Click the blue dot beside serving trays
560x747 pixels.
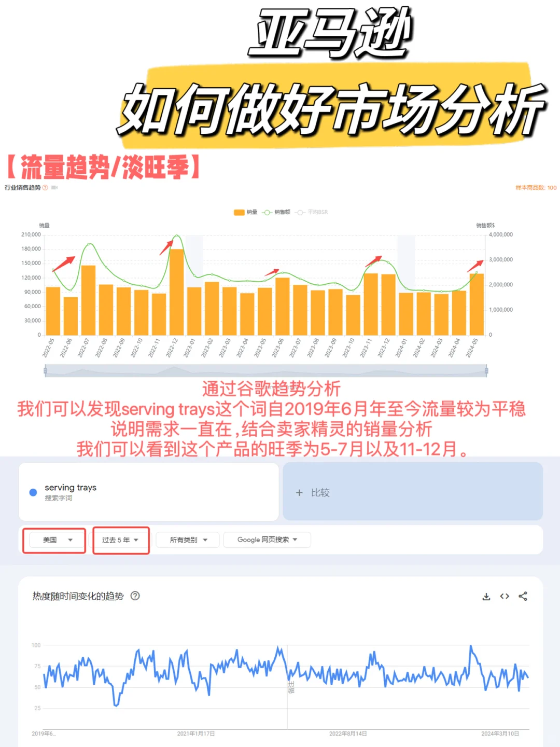(x=33, y=492)
